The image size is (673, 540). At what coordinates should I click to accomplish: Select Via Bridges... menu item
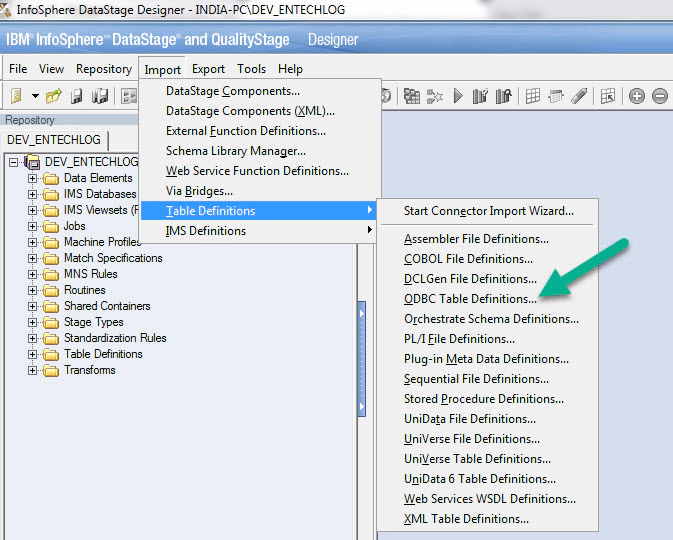[x=259, y=191]
